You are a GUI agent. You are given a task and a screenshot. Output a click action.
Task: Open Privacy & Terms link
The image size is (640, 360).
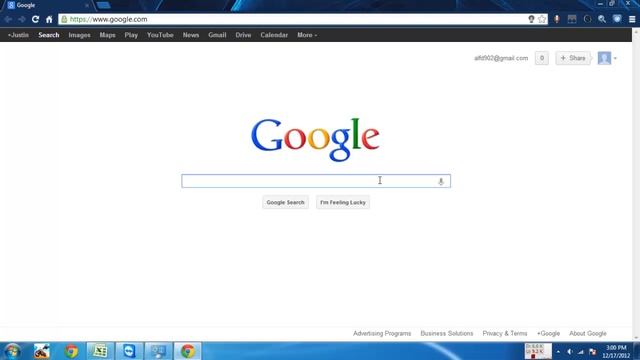[x=505, y=333]
